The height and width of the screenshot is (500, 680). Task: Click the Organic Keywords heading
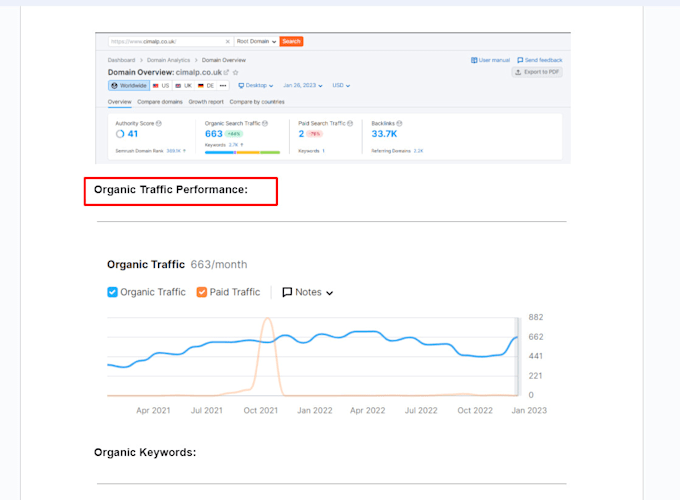coord(145,452)
